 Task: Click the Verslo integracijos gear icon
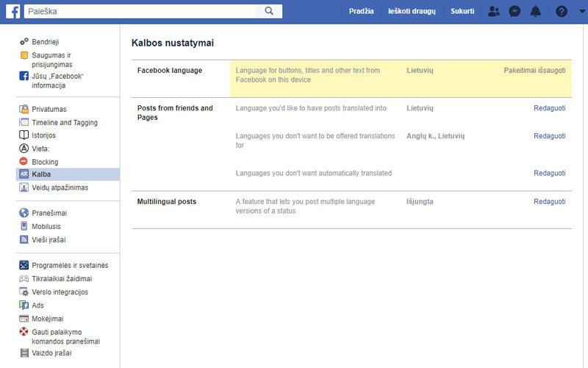click(x=24, y=291)
